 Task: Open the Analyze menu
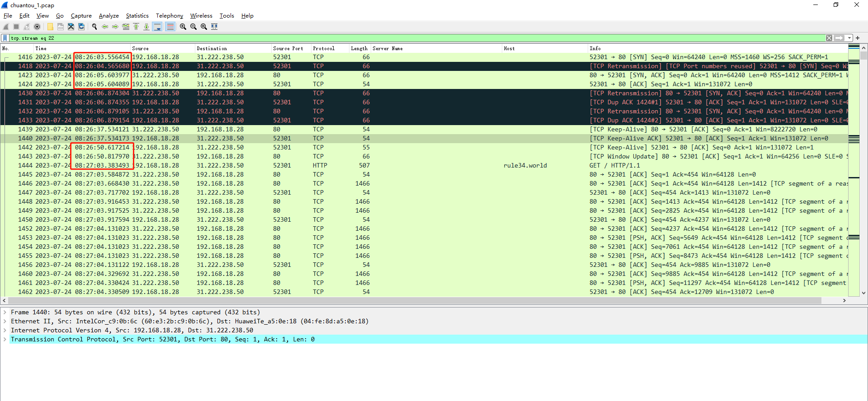108,16
